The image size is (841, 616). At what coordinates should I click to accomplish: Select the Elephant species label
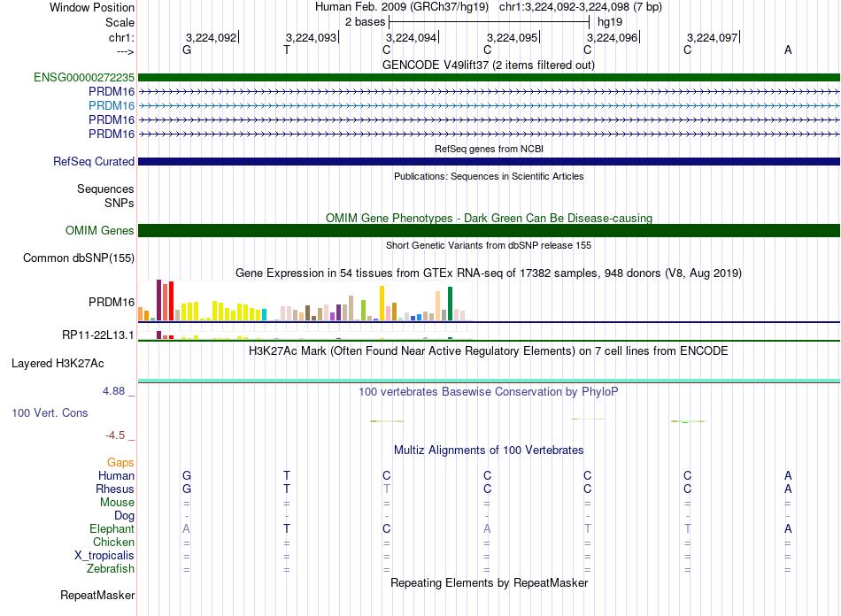[112, 528]
